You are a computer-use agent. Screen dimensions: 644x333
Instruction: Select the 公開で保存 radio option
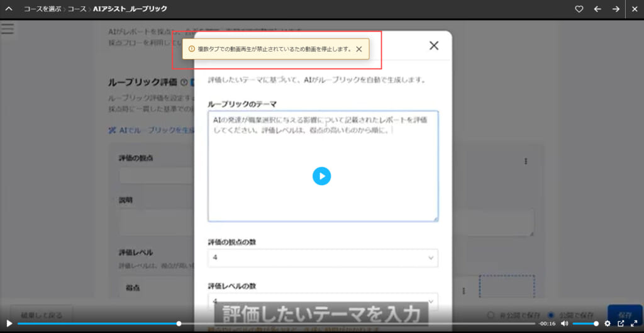551,315
